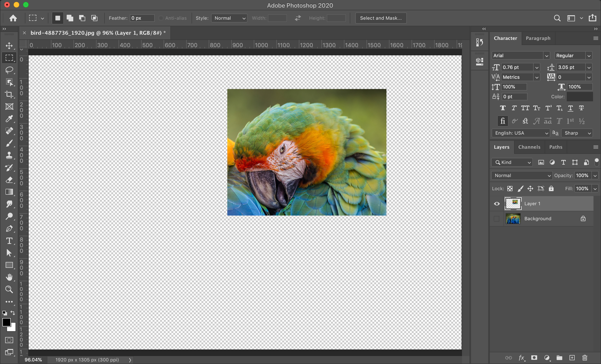Select the Eyedropper tool
Viewport: 601px width, 364px height.
click(9, 119)
